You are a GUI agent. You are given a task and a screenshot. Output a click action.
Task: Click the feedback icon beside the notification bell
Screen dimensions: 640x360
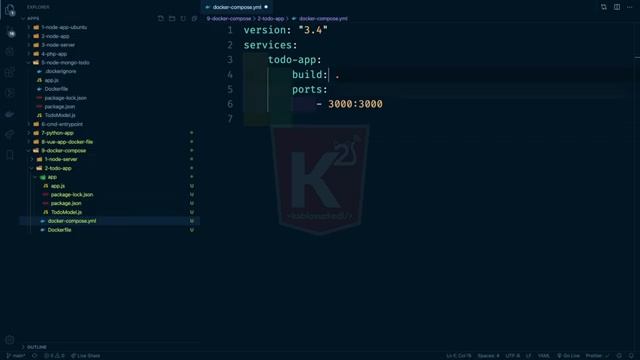tap(619, 356)
